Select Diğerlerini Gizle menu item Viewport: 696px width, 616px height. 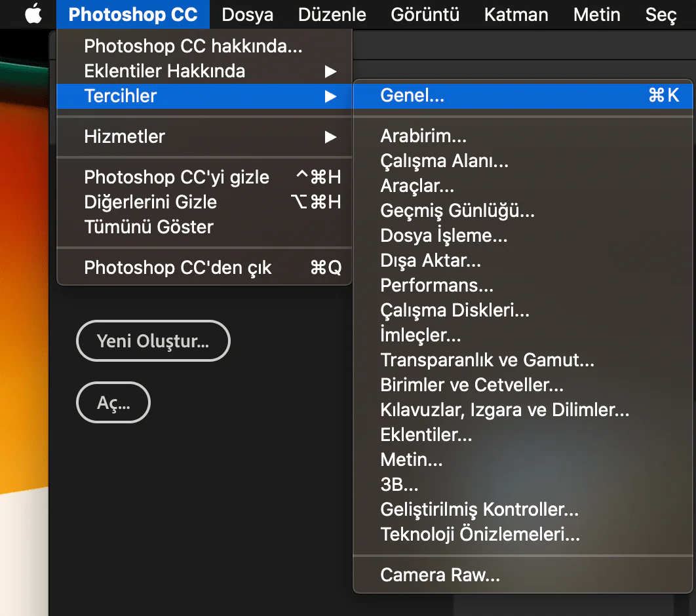151,202
